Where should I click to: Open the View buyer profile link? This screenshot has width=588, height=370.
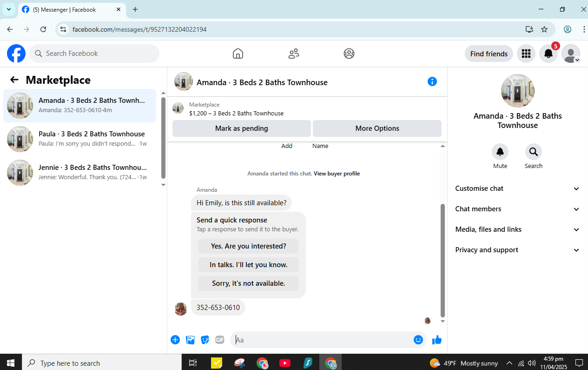pyautogui.click(x=337, y=174)
